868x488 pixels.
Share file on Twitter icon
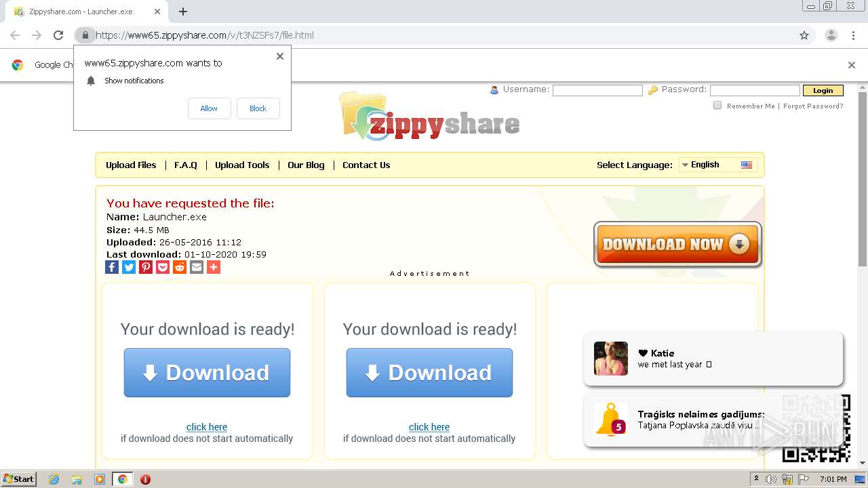pos(129,267)
